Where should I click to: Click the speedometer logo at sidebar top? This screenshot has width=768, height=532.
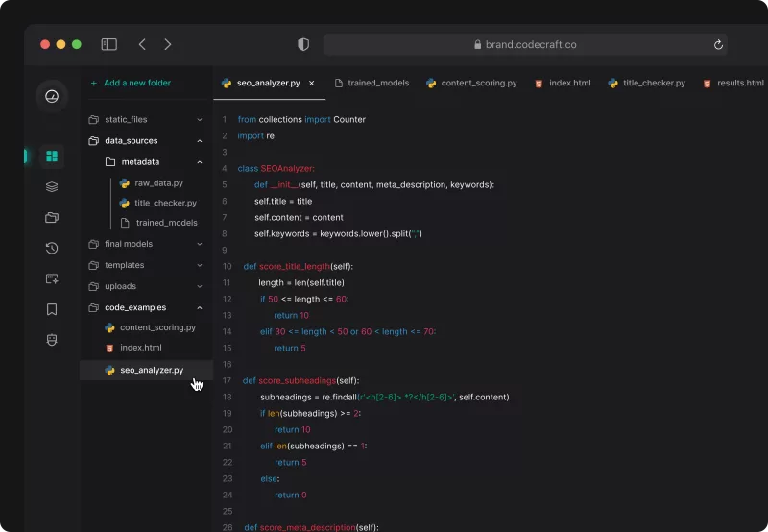click(52, 96)
